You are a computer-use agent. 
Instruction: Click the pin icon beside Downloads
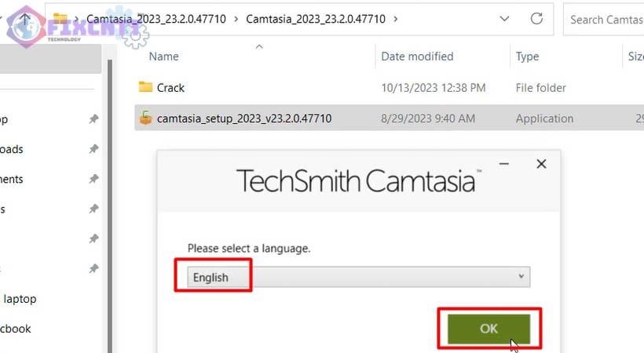click(93, 149)
